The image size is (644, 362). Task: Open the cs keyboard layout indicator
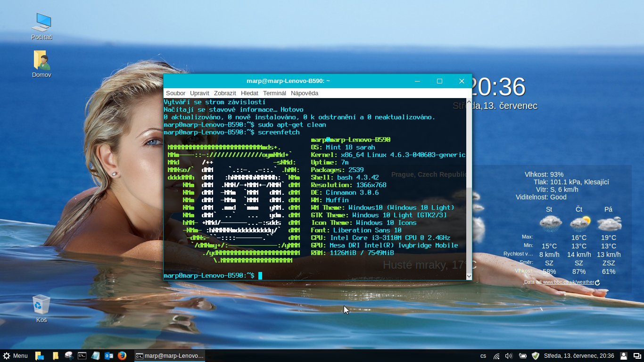click(x=483, y=356)
